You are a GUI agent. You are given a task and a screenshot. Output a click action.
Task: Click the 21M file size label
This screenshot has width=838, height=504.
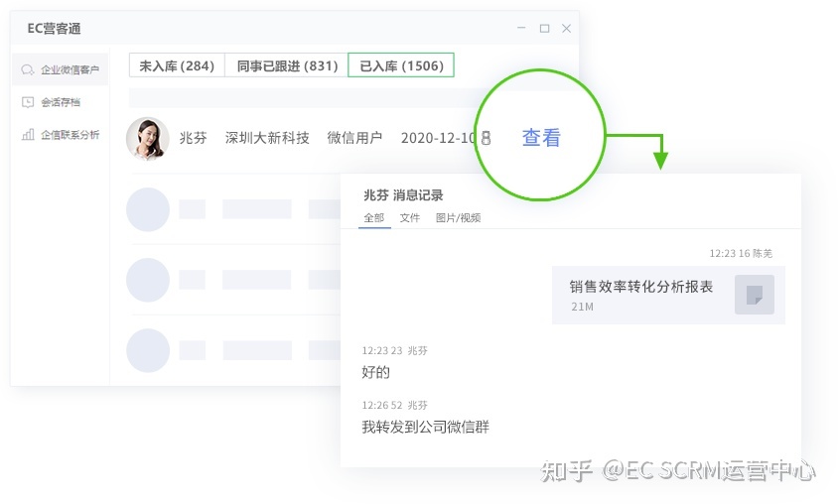tap(582, 307)
